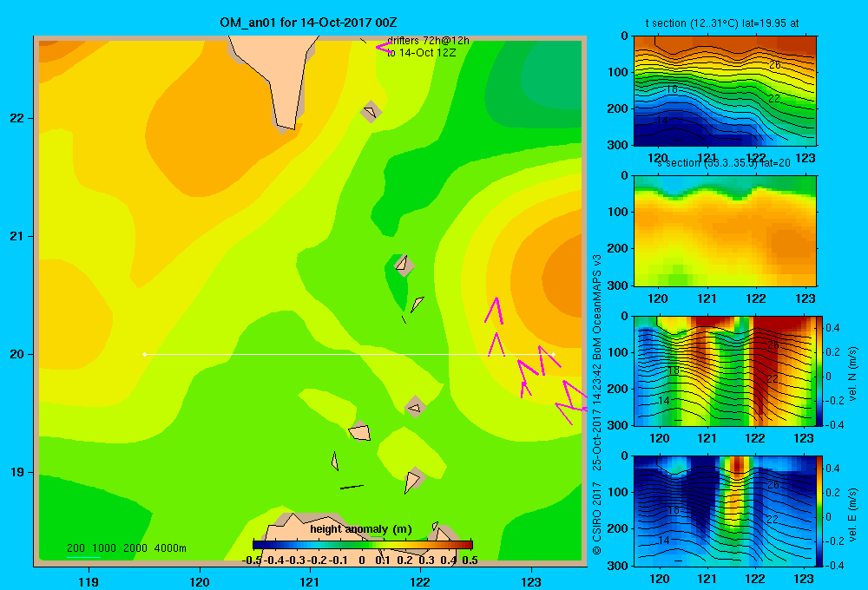Click the map title OM_an01 for 14-Oct-2017 00Z
The image size is (868, 590).
click(x=308, y=23)
